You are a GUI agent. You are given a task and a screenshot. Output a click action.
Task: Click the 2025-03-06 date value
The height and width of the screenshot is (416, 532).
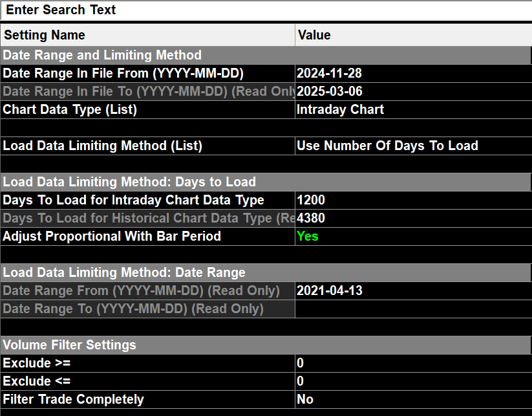click(x=414, y=91)
